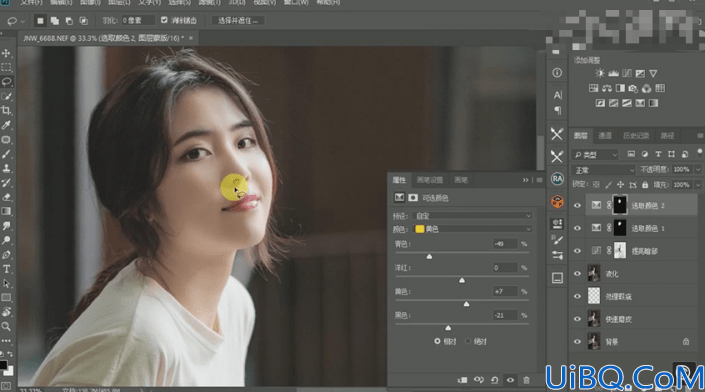Click the 选择并遮住 button

[x=238, y=21]
